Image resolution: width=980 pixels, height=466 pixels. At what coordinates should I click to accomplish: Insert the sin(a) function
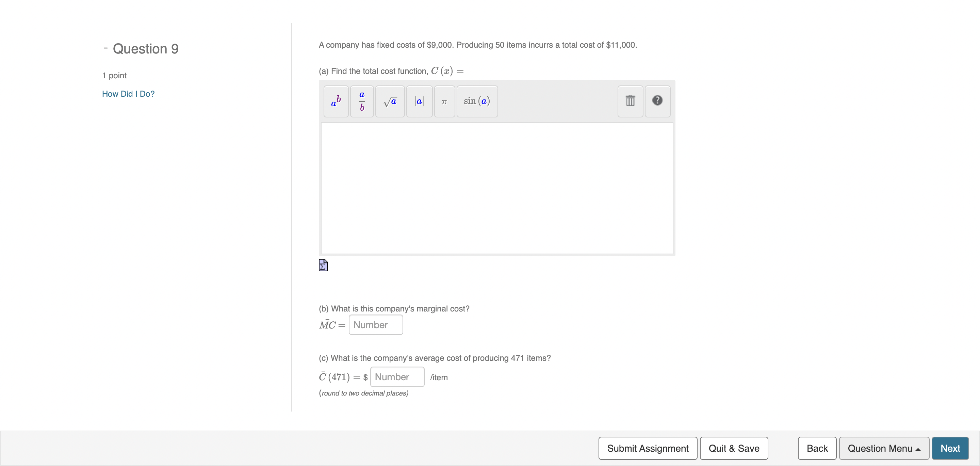(x=477, y=101)
